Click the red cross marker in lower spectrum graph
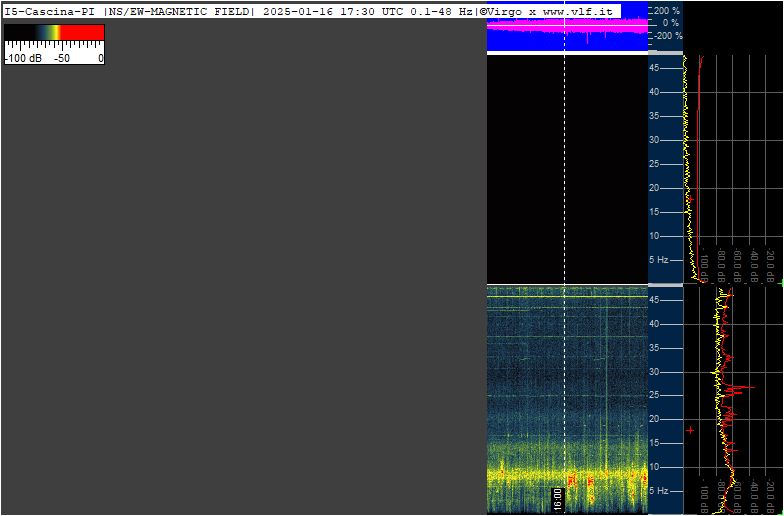This screenshot has height=516, width=784. click(690, 430)
